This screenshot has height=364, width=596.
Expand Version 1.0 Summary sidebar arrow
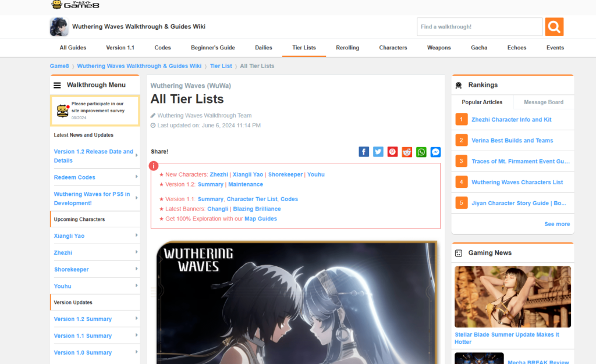pos(136,352)
